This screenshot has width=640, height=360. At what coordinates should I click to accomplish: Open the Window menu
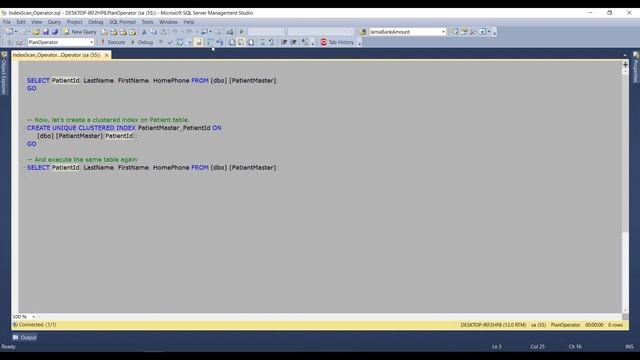pos(168,22)
